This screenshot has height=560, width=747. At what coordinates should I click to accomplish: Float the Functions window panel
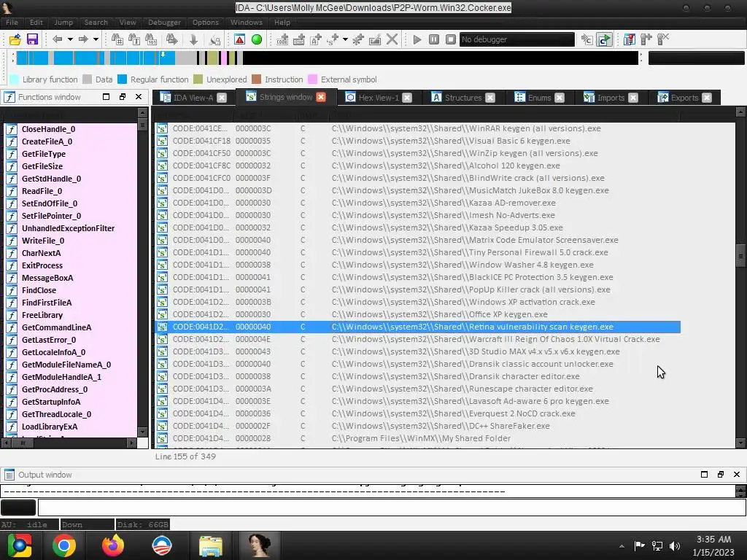tap(123, 97)
